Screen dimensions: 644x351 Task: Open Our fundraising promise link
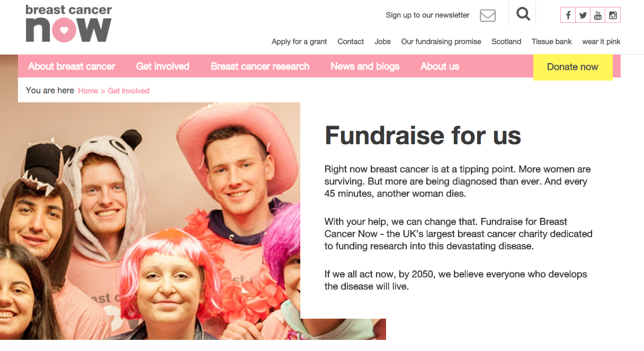pyautogui.click(x=441, y=41)
